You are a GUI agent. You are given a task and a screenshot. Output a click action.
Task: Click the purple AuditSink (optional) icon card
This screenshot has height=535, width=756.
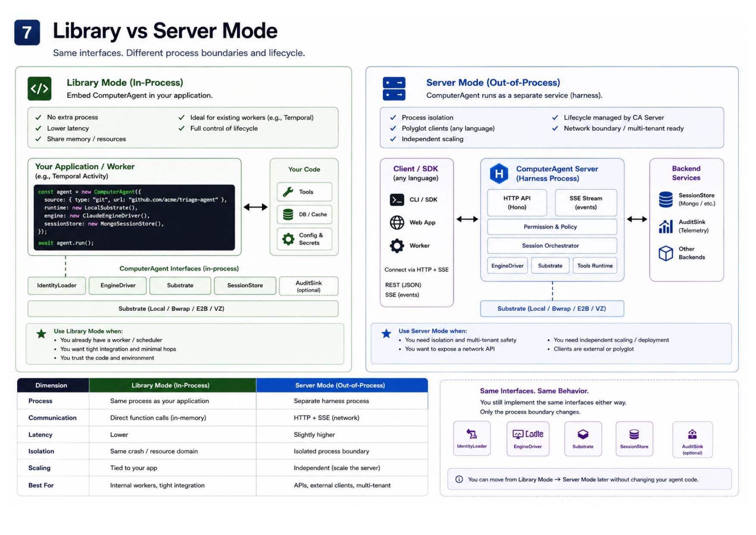692,439
